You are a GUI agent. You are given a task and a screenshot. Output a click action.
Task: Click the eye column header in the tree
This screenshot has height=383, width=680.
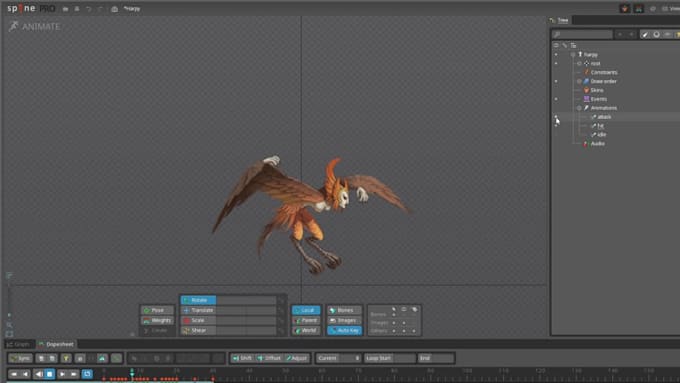coord(556,45)
